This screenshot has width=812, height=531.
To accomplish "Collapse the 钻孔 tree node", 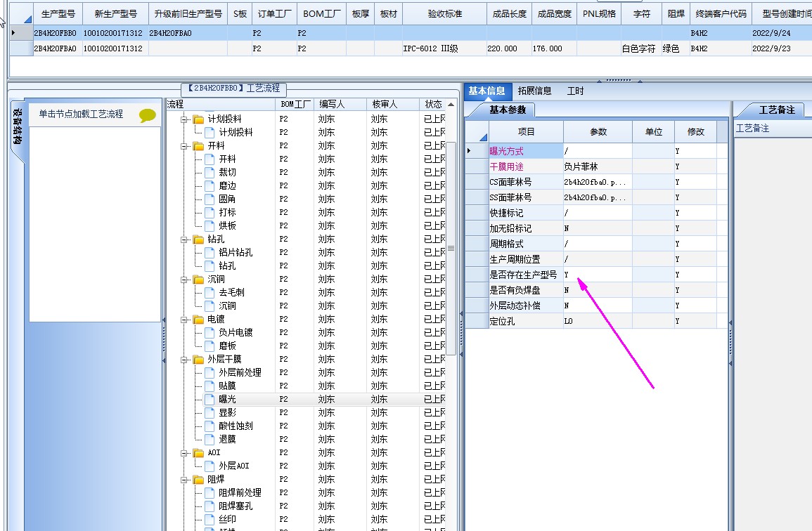I will (183, 240).
